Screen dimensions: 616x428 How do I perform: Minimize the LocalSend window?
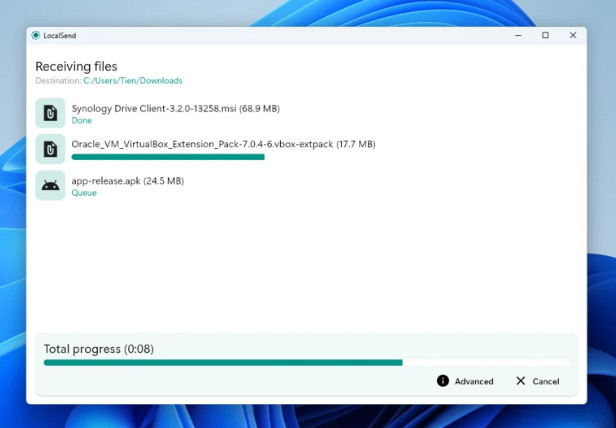518,35
